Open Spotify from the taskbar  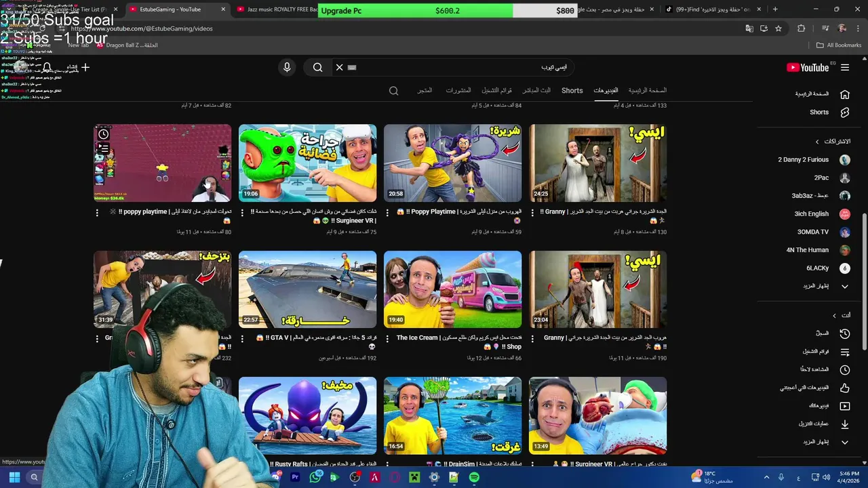tap(474, 477)
